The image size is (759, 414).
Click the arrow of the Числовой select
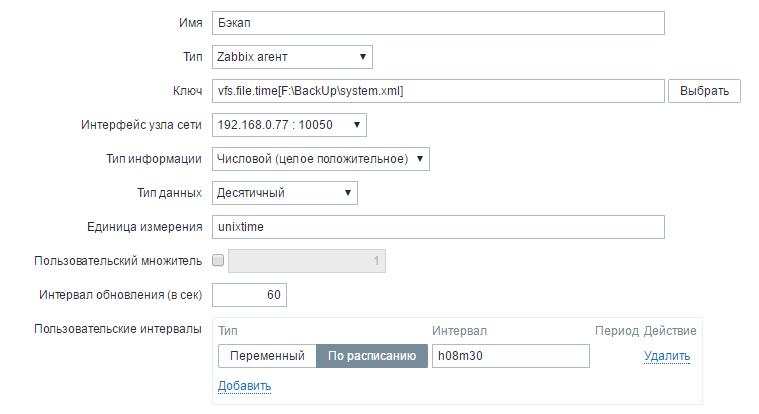(x=420, y=158)
